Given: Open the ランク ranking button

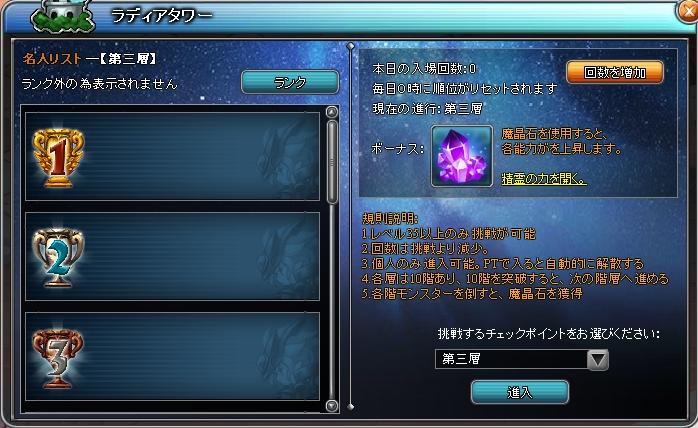Looking at the screenshot, I should click(x=290, y=82).
